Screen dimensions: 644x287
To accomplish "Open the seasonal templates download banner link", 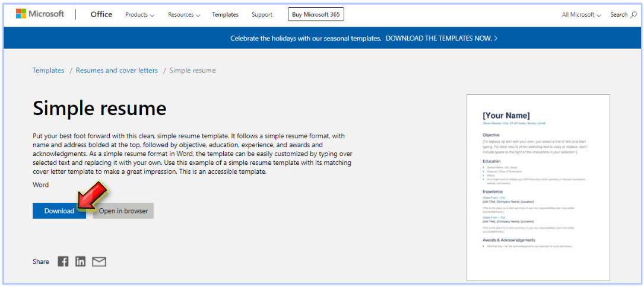I will (x=442, y=38).
